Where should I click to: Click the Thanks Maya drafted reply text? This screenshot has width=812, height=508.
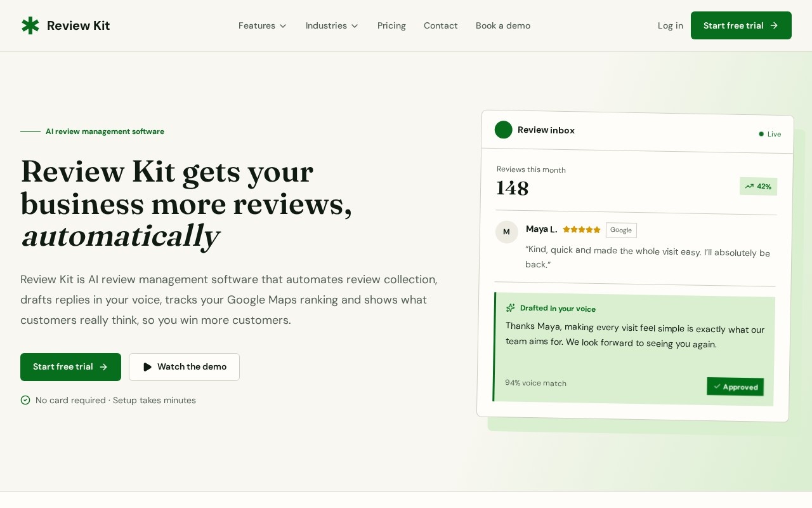[635, 335]
